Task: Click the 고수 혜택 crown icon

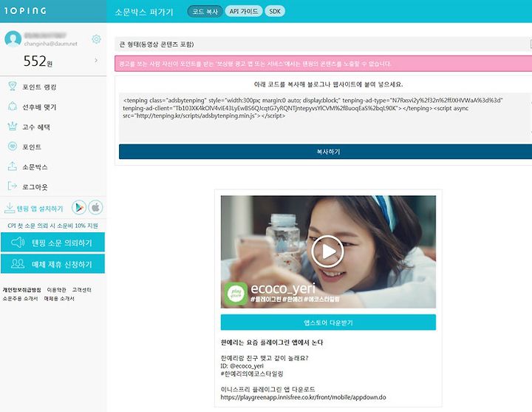Action: point(13,126)
